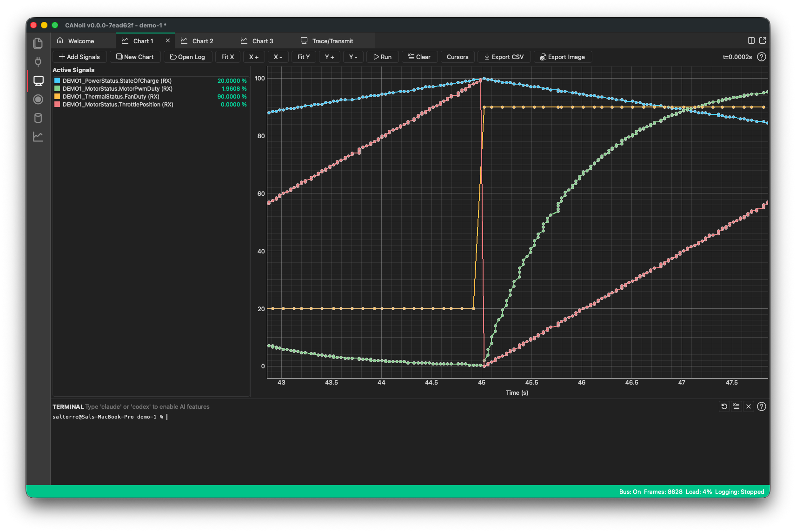Viewport: 796px width, 532px height.
Task: Toggle chart Cursors
Action: pos(458,57)
